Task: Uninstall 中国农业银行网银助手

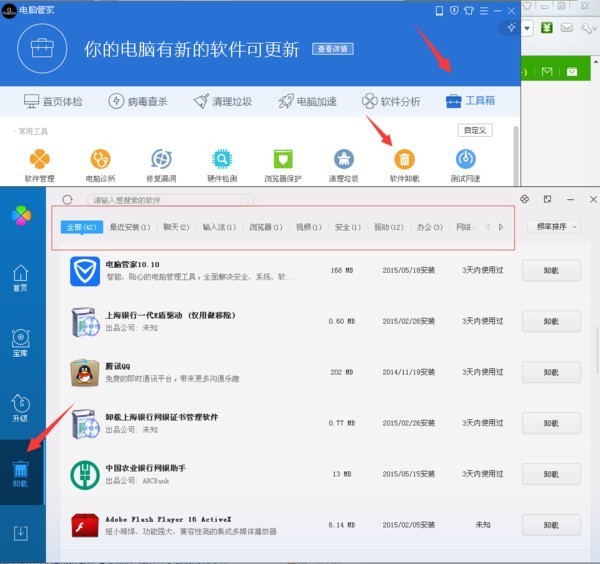Action: point(551,474)
